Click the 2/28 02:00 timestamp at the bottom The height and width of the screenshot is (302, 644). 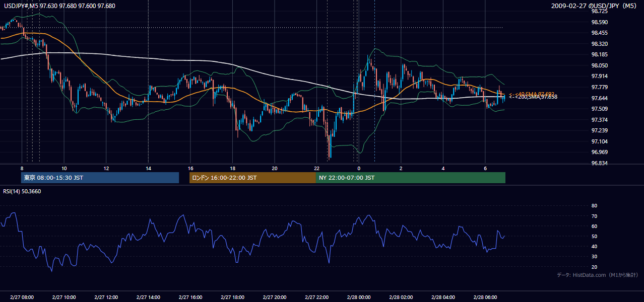coord(401,297)
